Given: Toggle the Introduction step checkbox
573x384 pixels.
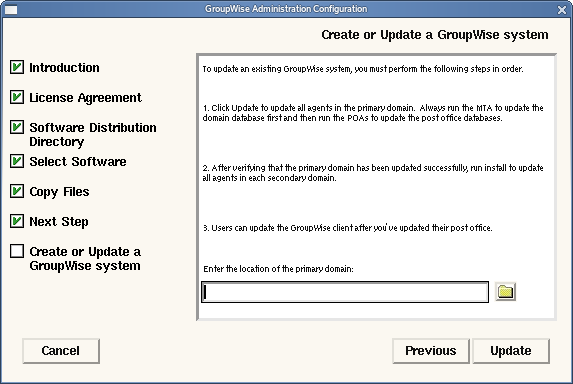Looking at the screenshot, I should (x=17, y=67).
